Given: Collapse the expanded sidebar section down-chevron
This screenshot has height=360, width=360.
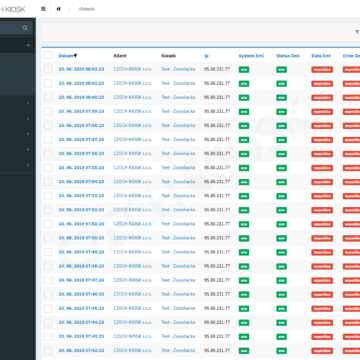Looking at the screenshot, I should [x=28, y=45].
